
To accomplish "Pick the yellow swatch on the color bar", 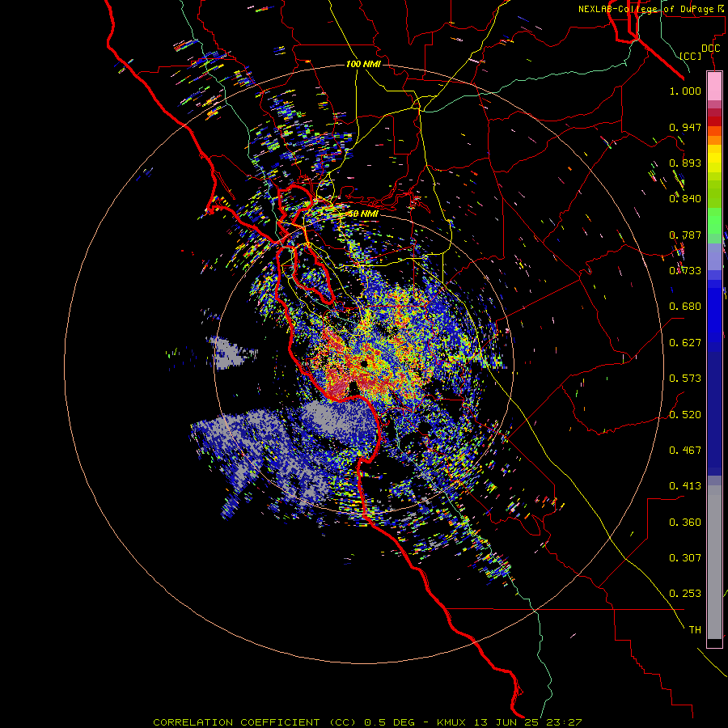I will click(714, 158).
